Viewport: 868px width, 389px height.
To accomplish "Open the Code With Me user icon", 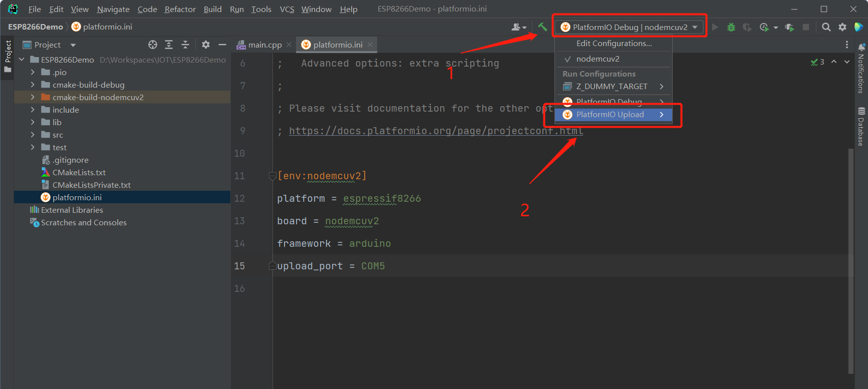I will 519,27.
